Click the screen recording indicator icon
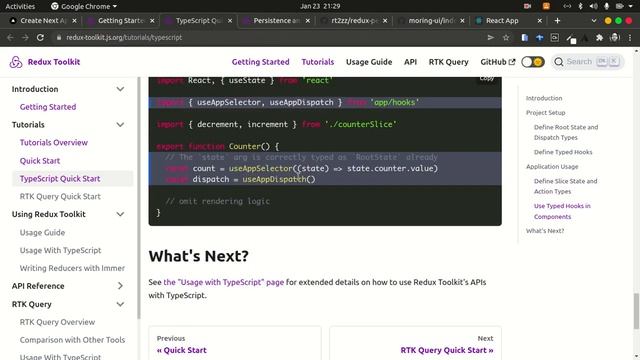640x360 pixels. click(527, 6)
